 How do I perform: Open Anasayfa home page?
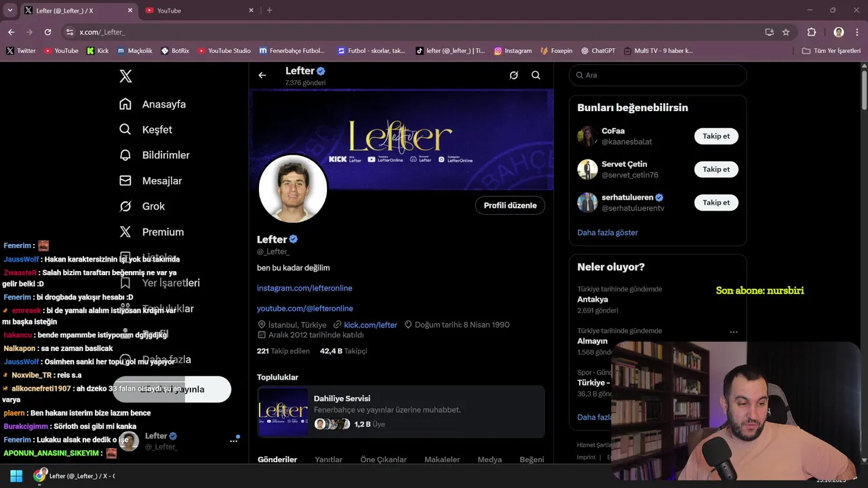tap(152, 104)
